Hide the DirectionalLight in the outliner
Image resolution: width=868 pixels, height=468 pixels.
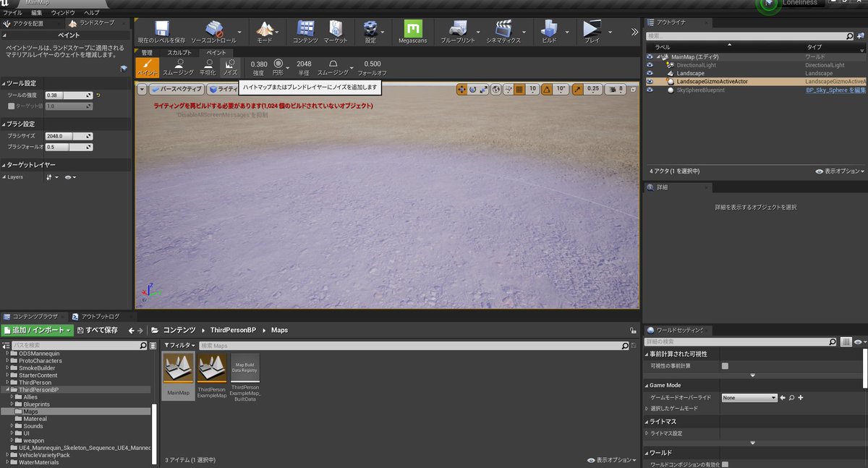pos(650,64)
